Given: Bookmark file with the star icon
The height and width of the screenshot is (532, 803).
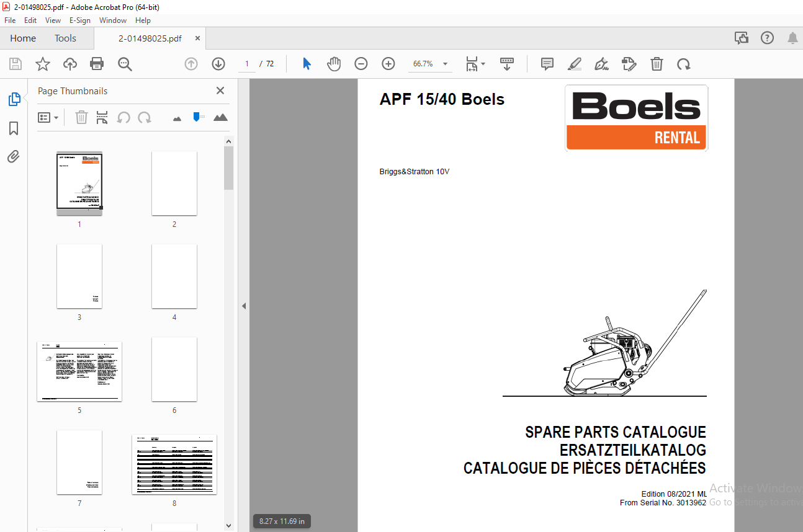Looking at the screenshot, I should [43, 64].
